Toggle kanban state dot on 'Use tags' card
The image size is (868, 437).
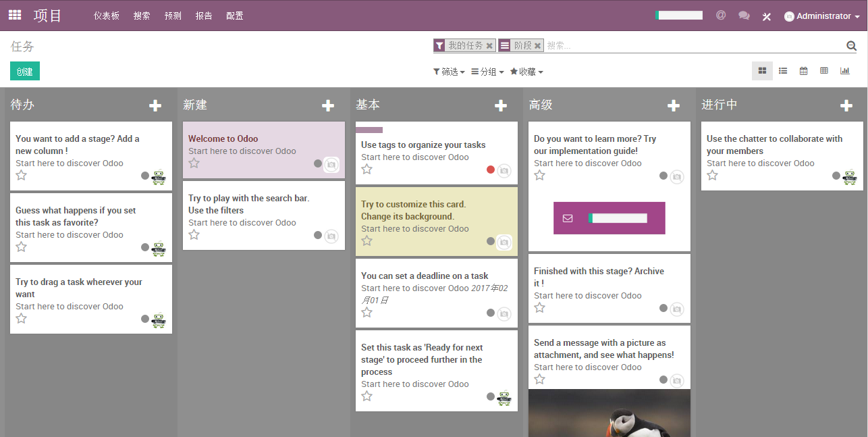pyautogui.click(x=491, y=170)
